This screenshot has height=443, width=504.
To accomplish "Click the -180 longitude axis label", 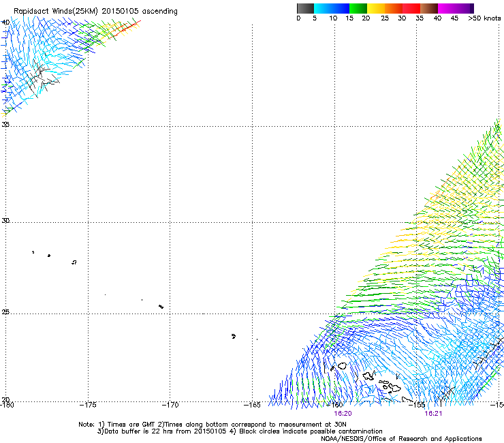I will point(7,405).
